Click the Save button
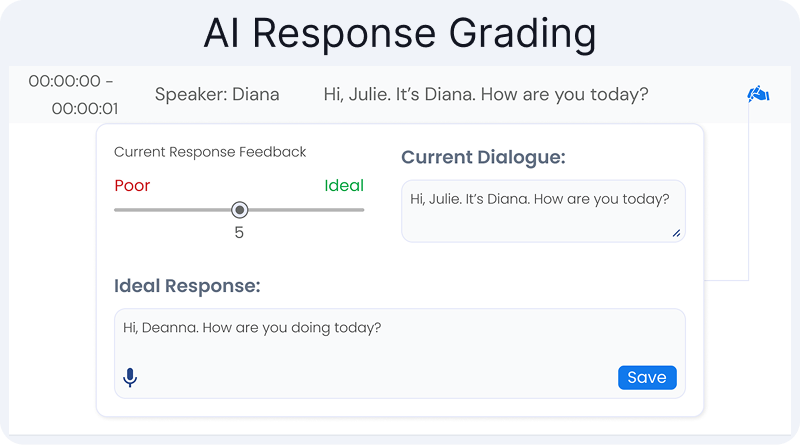The image size is (800, 445). tap(647, 377)
